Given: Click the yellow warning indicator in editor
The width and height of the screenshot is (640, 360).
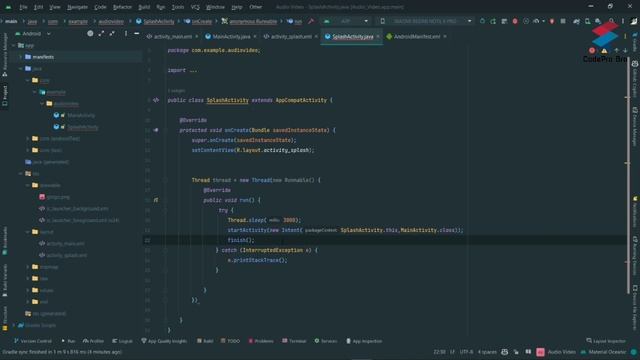Looking at the screenshot, I should 604,51.
